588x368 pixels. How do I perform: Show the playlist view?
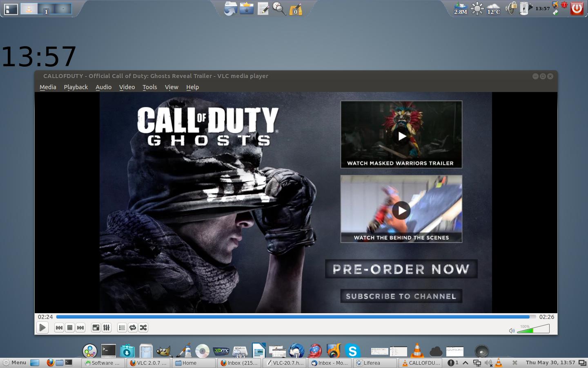[122, 328]
